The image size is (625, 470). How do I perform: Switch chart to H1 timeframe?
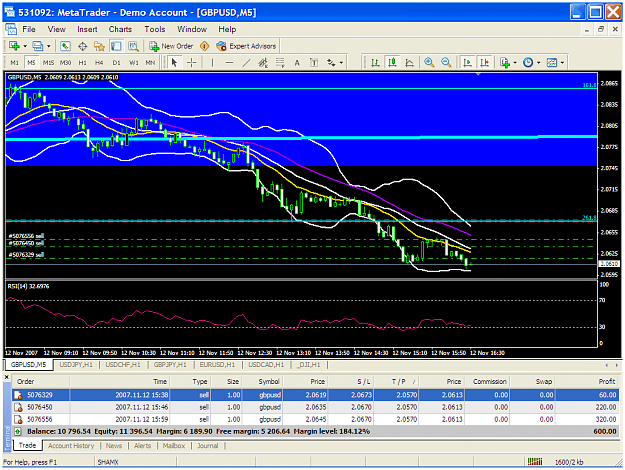pyautogui.click(x=83, y=63)
